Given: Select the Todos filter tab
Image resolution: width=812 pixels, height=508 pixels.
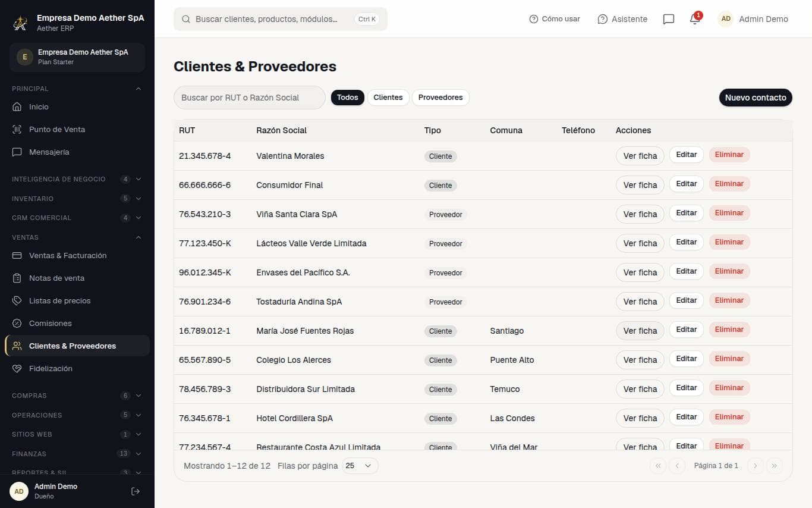Looking at the screenshot, I should [348, 98].
